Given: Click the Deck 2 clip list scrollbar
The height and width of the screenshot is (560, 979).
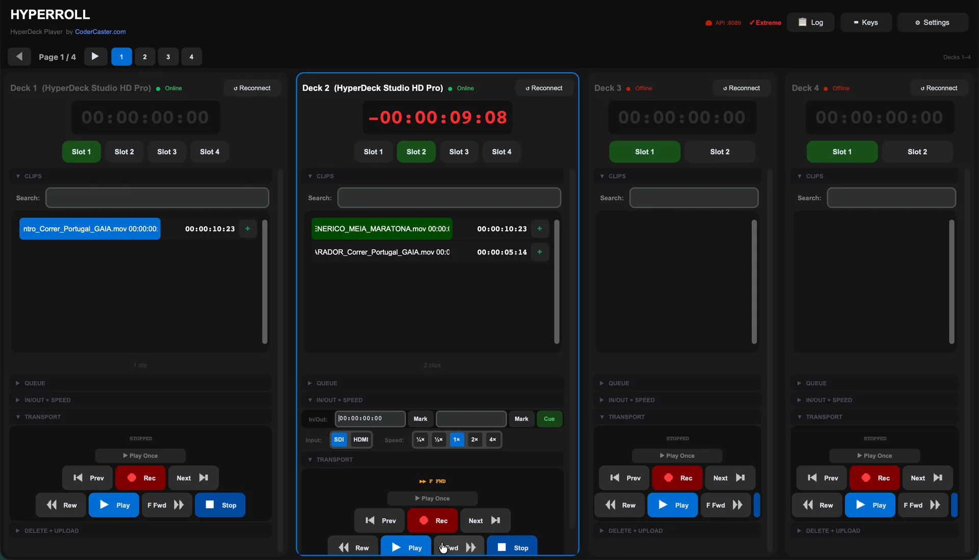Looking at the screenshot, I should 557,282.
